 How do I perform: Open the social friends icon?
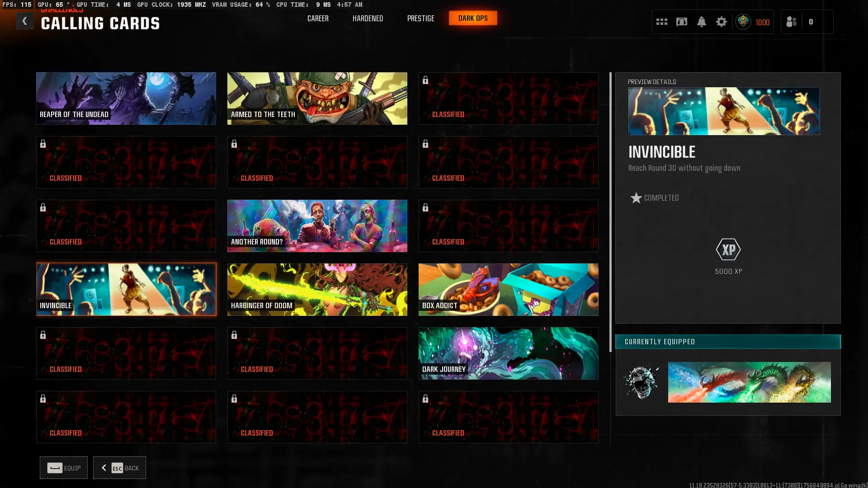pos(792,22)
